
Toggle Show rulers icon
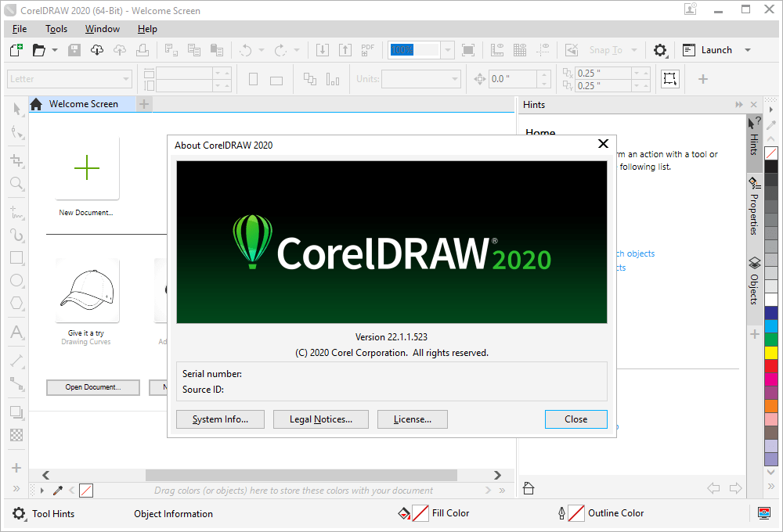pyautogui.click(x=497, y=50)
